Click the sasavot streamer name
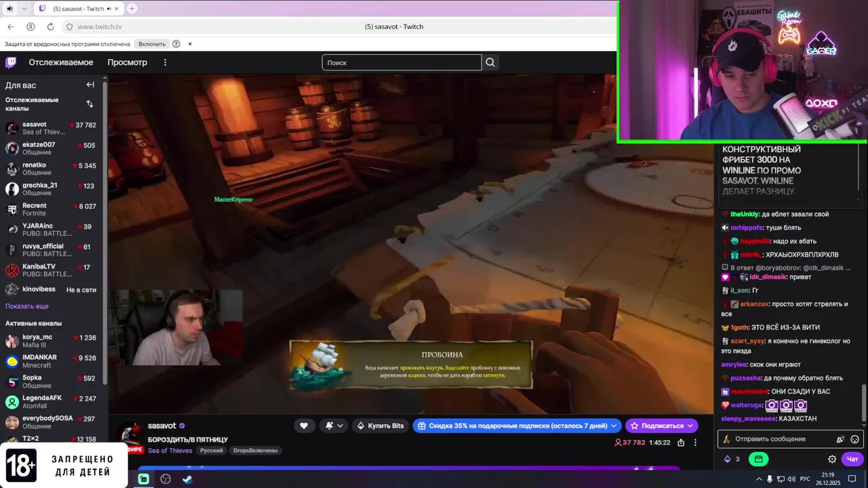The height and width of the screenshot is (488, 868). (162, 426)
